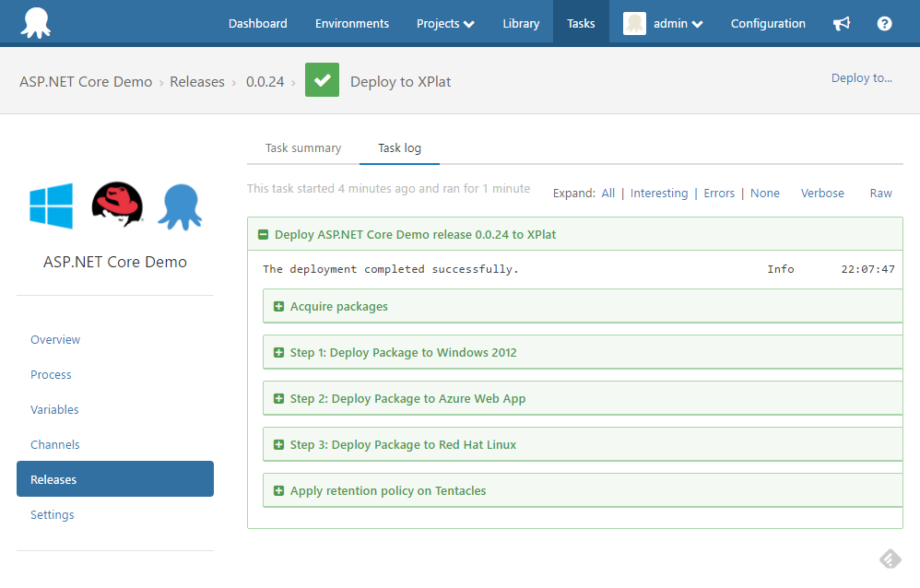920x588 pixels.
Task: Click the admin avatar picture
Action: [634, 22]
